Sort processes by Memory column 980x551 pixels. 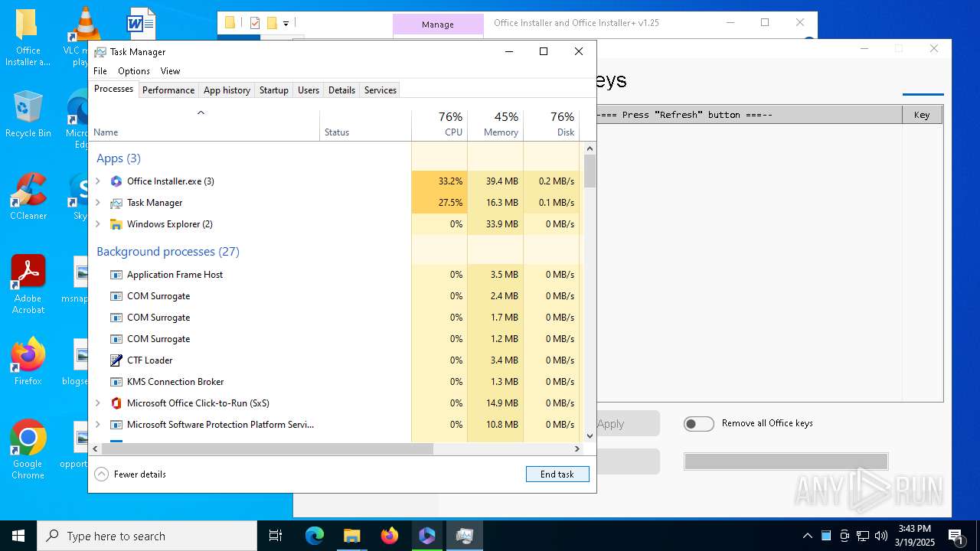coord(495,125)
